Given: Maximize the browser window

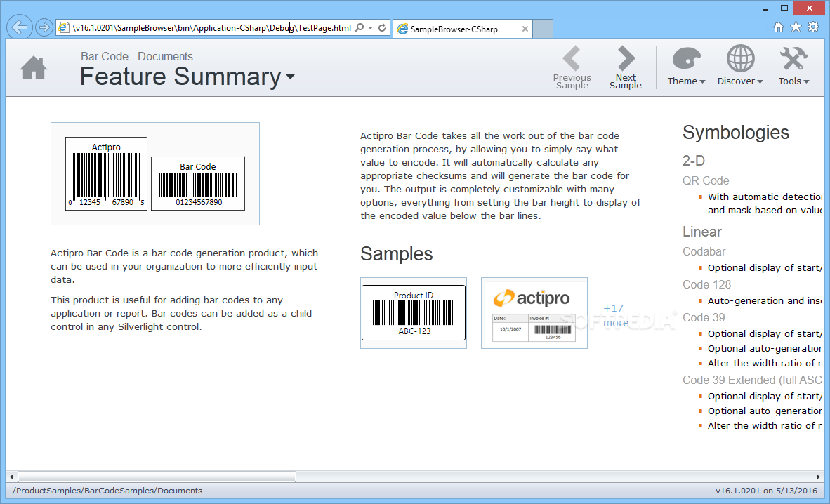Looking at the screenshot, I should tap(784, 8).
